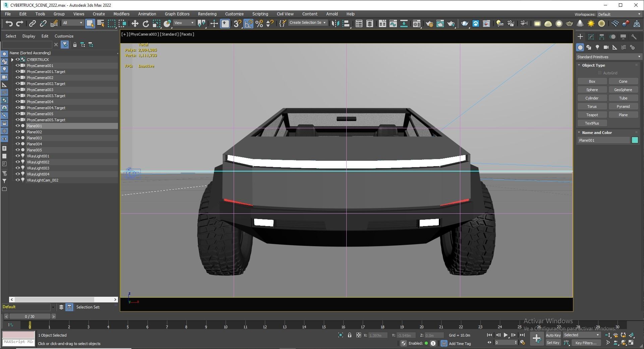Open the Display tab in Scene Explorer
This screenshot has height=349, width=644.
click(29, 36)
